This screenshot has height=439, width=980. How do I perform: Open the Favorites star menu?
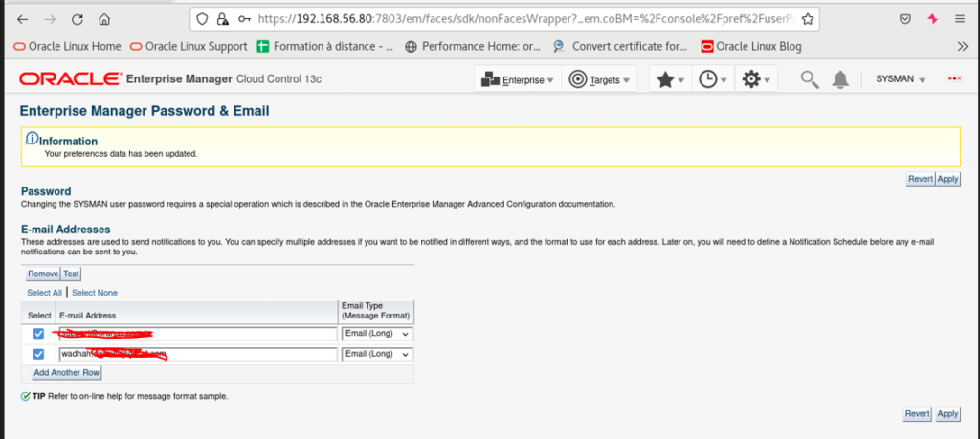click(x=670, y=80)
